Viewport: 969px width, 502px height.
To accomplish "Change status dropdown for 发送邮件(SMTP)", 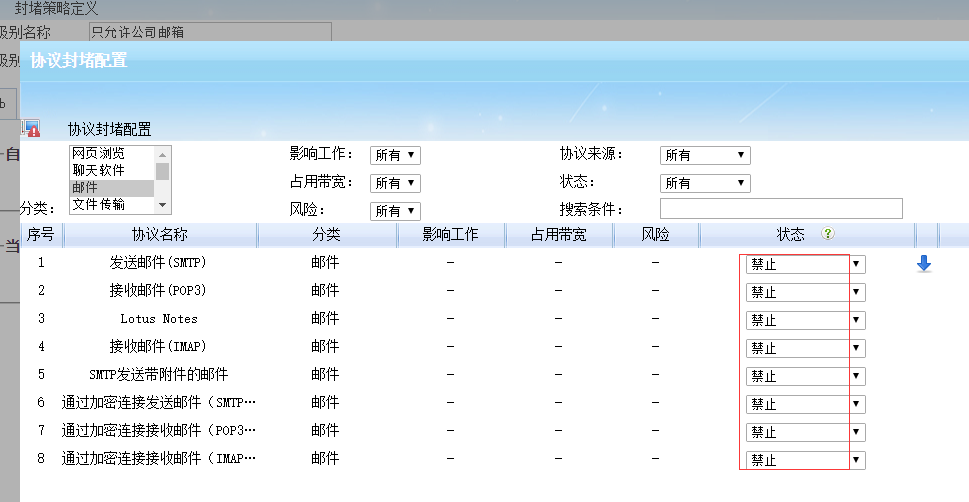I will click(x=802, y=265).
